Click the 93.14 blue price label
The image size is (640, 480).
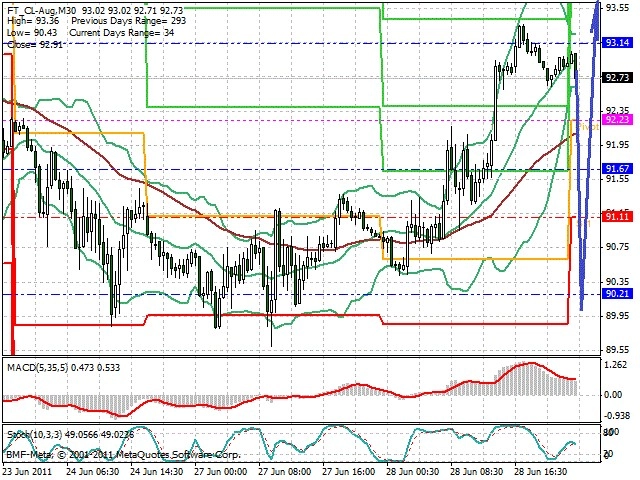617,42
